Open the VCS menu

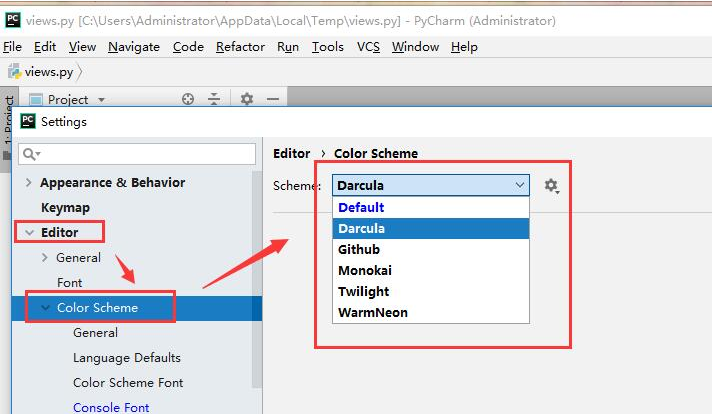coord(368,47)
